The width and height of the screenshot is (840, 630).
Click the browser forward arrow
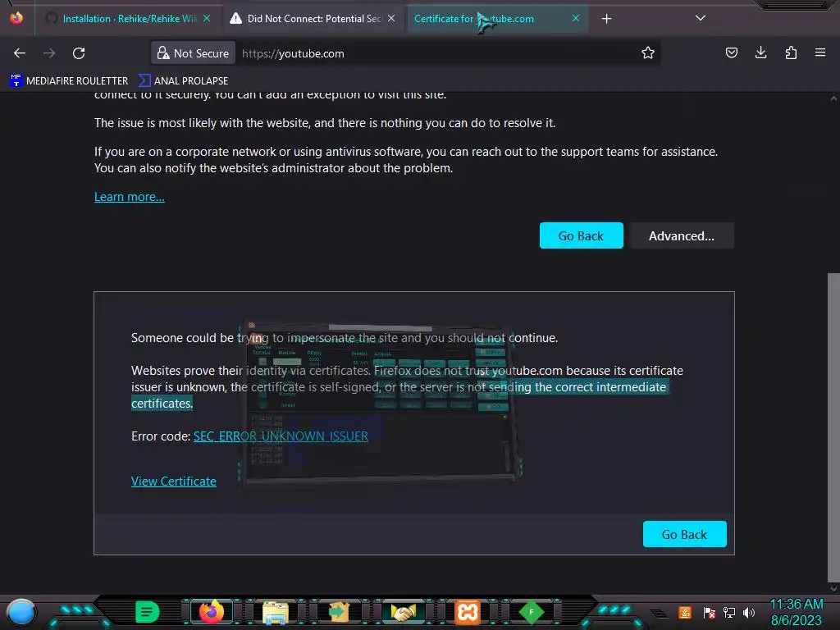(x=49, y=53)
